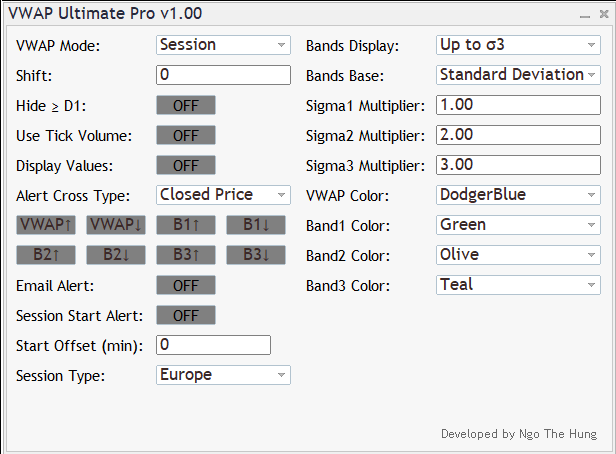Toggle the B3↓ alert button
The image size is (616, 454).
(256, 255)
